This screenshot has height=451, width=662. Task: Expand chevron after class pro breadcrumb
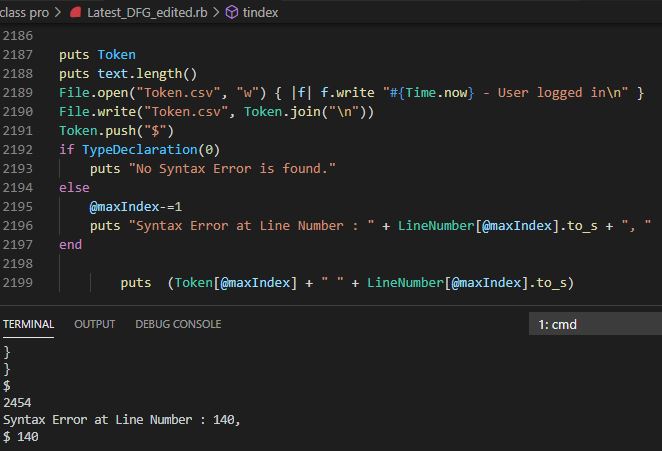point(58,12)
